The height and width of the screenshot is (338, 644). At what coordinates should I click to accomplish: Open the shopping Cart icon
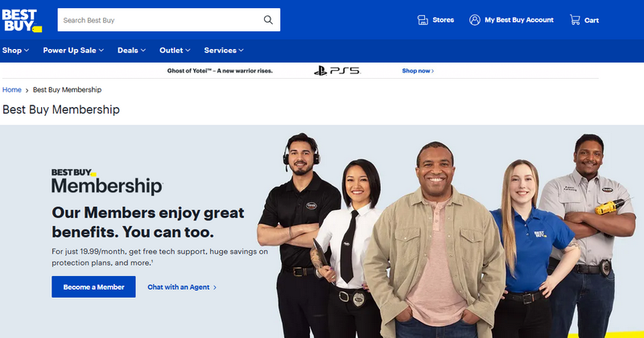click(x=575, y=20)
